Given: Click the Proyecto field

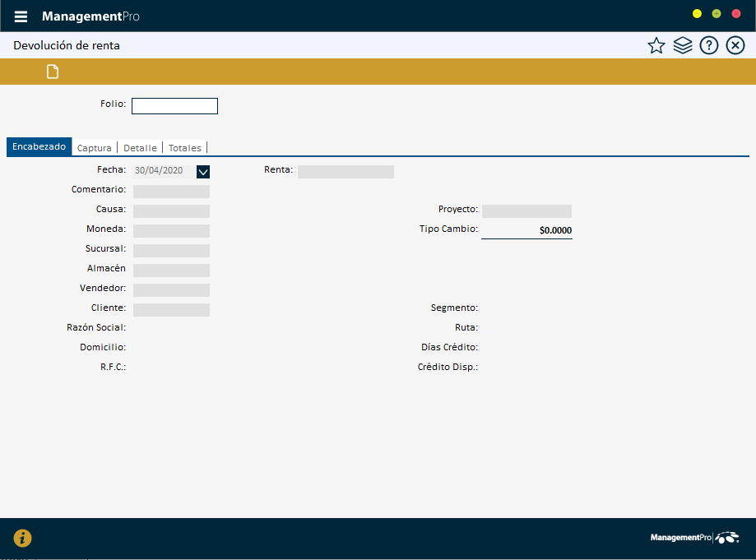Looking at the screenshot, I should (x=526, y=211).
